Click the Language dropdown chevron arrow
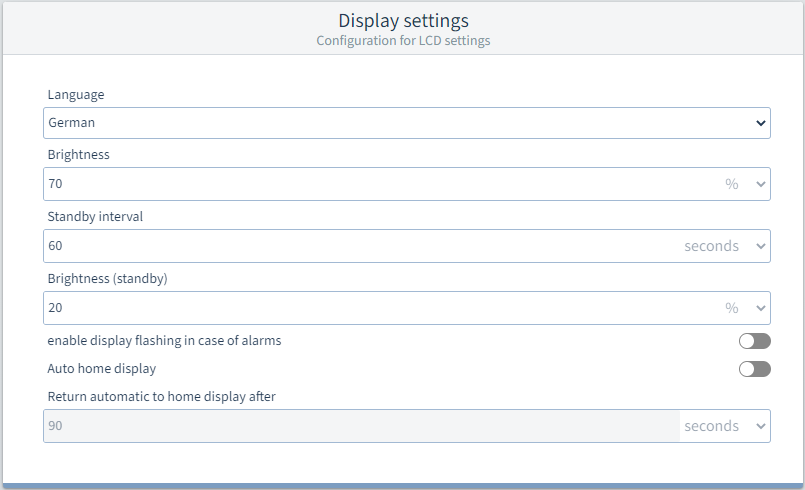This screenshot has width=805, height=490. 761,123
